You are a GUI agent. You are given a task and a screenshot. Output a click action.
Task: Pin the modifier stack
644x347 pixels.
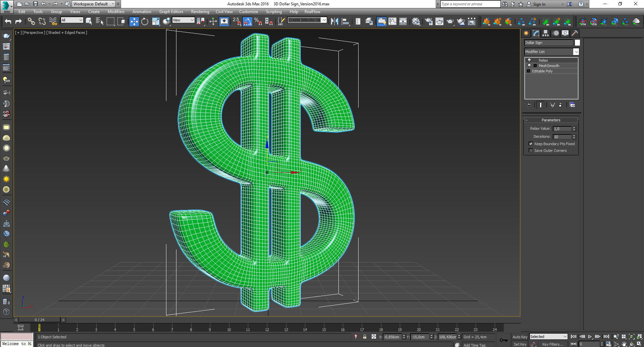(528, 105)
